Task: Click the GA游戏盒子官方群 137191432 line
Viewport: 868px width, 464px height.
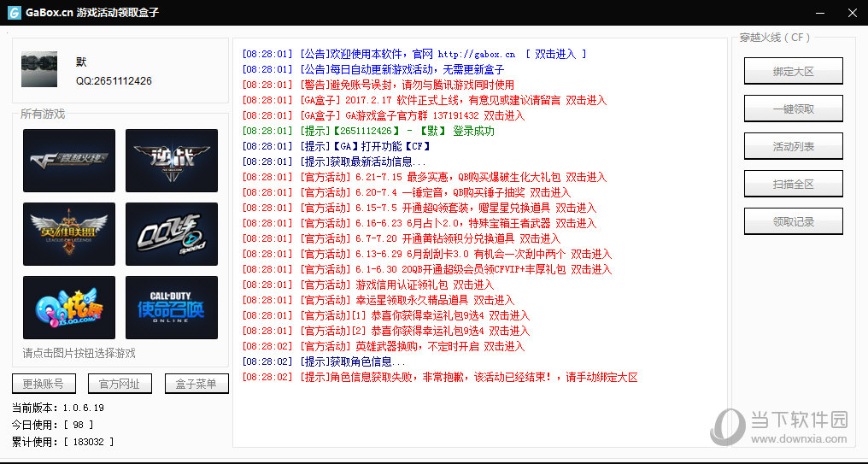Action: coord(383,115)
